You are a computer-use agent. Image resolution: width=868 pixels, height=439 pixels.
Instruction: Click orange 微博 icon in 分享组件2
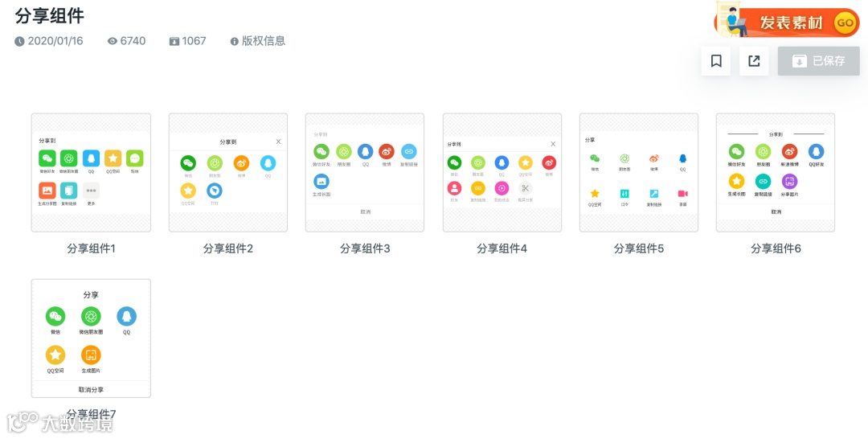point(241,162)
